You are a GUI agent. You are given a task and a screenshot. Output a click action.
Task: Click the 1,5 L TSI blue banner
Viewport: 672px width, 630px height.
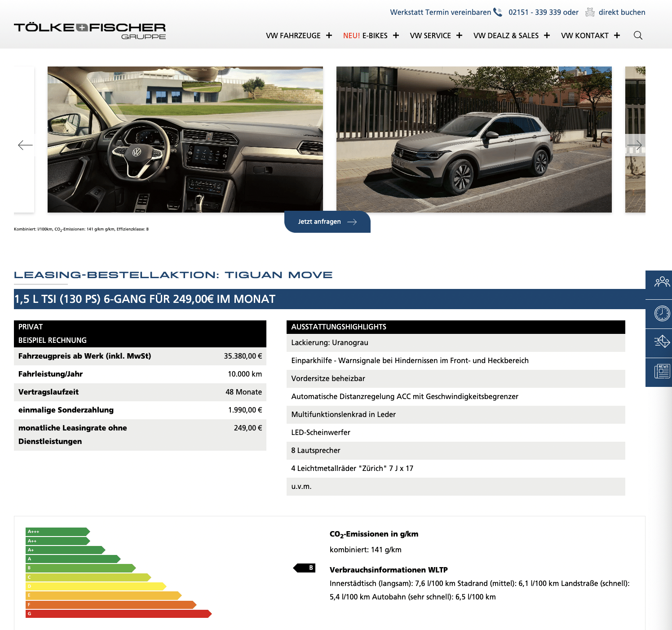point(330,299)
